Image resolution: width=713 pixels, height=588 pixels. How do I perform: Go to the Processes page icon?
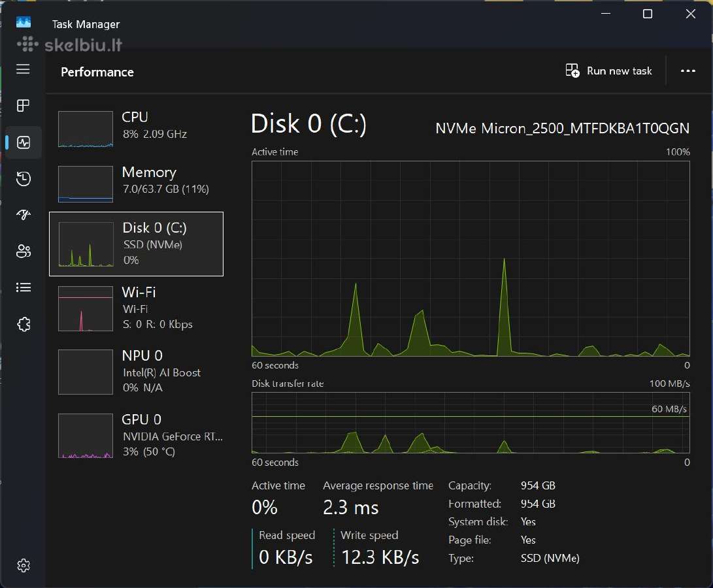[23, 105]
